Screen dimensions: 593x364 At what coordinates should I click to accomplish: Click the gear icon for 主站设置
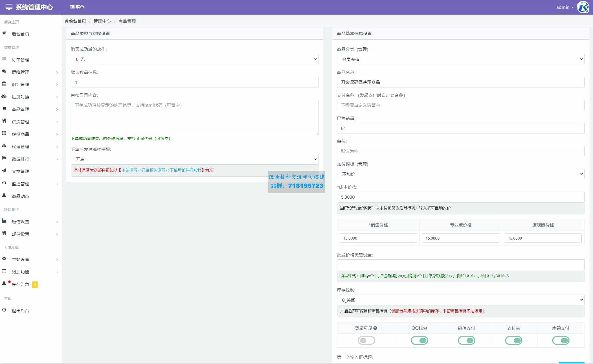4,258
